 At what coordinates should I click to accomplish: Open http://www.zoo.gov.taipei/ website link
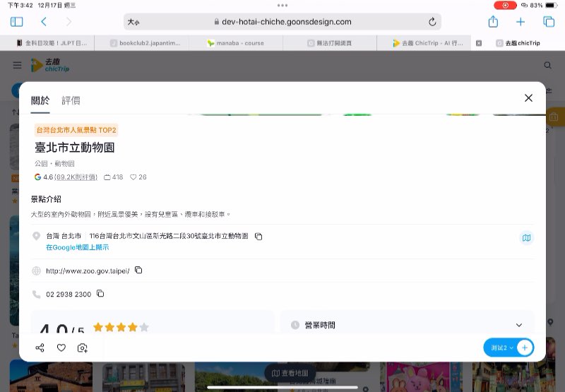click(88, 271)
